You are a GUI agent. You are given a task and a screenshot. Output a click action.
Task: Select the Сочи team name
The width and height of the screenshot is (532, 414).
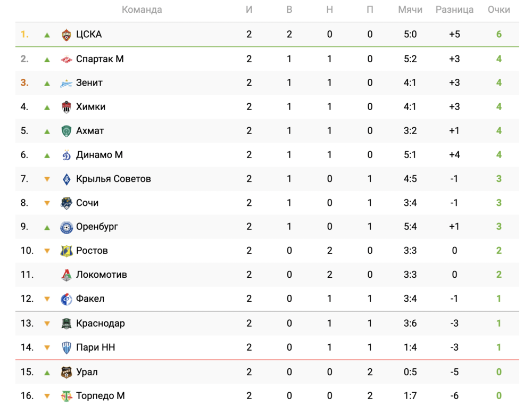[x=87, y=203]
